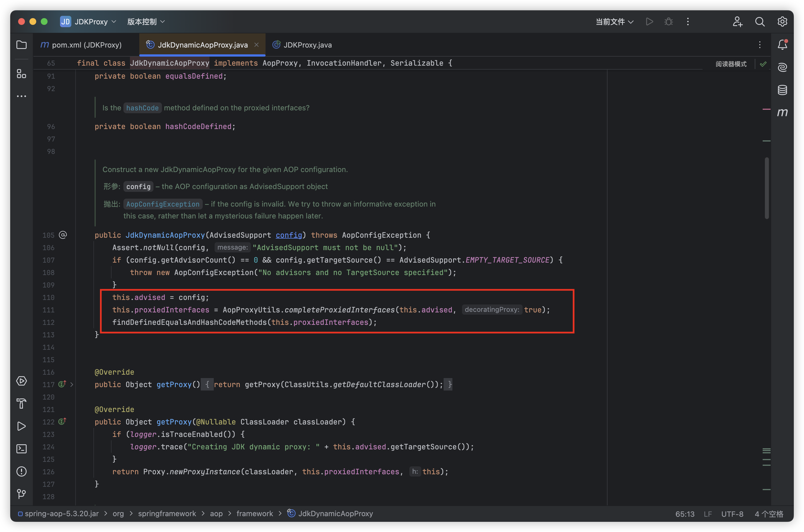Click the override gutter icon on line 117
The image size is (804, 532).
62,384
